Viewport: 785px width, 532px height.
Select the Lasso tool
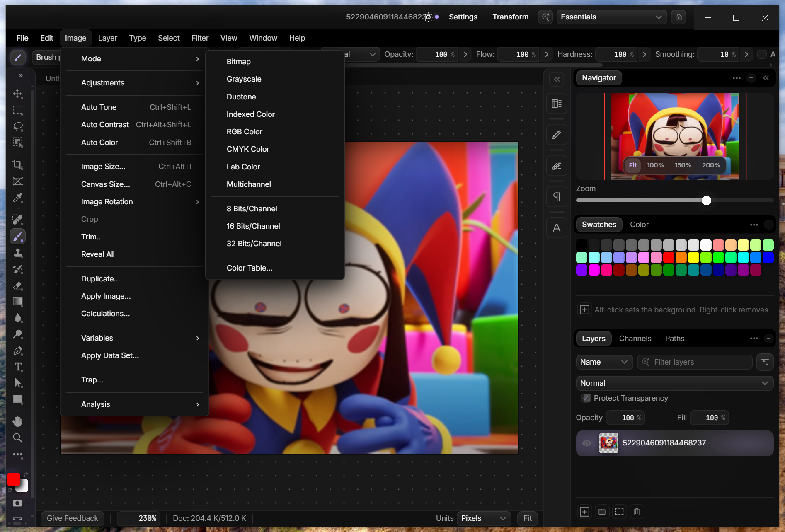pyautogui.click(x=17, y=126)
